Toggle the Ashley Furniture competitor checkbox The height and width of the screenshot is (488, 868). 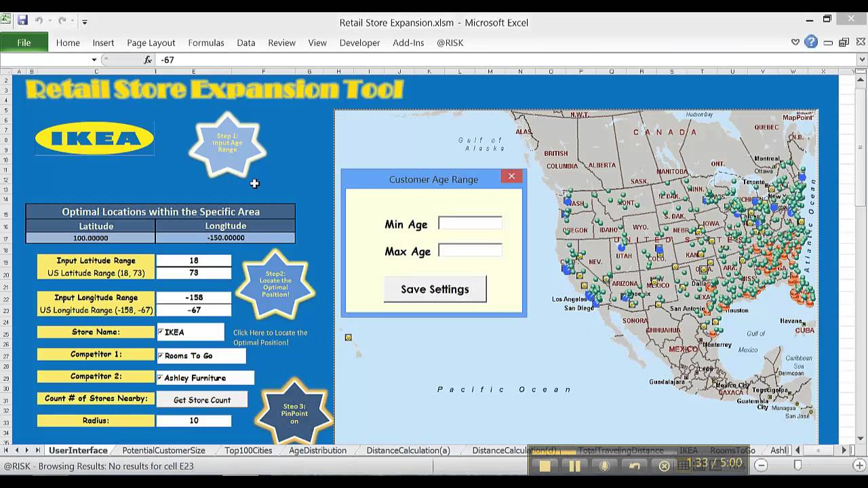tap(161, 378)
